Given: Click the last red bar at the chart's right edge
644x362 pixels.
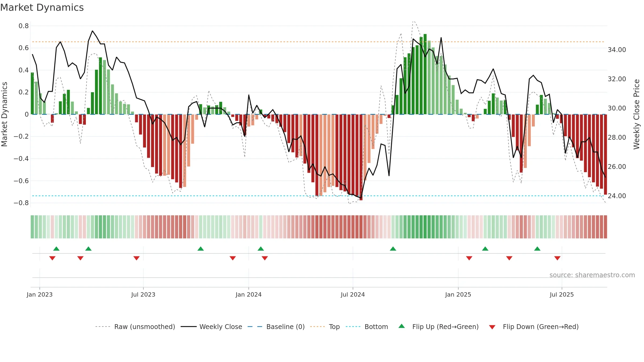Looking at the screenshot, I should [605, 154].
